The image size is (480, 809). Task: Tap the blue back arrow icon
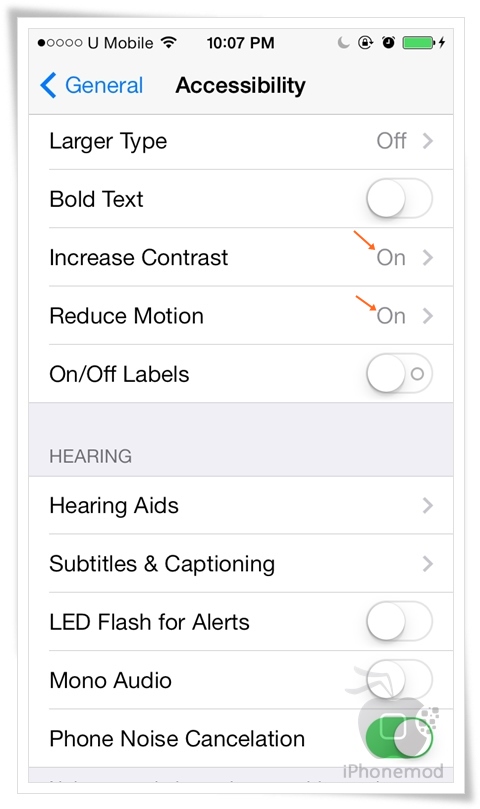tap(48, 85)
